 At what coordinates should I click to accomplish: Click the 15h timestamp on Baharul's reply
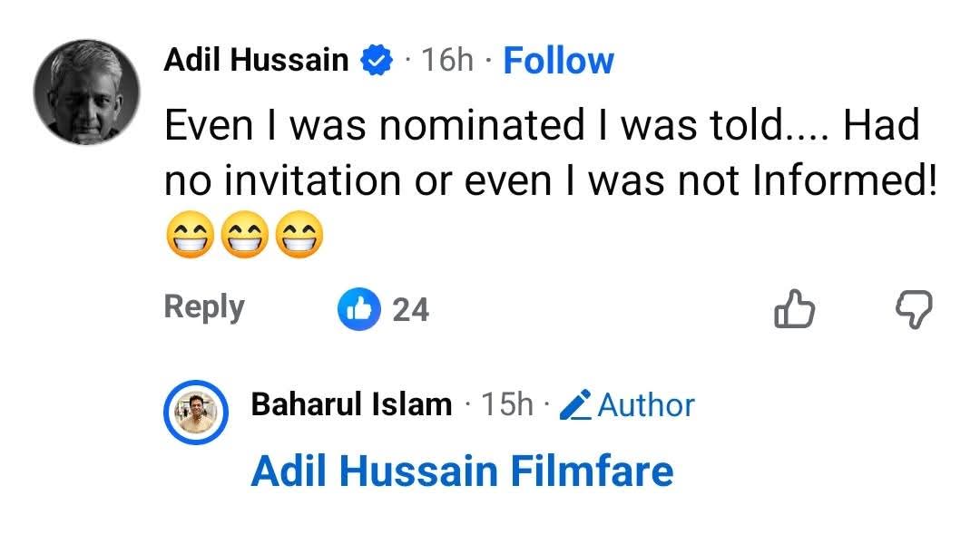(x=506, y=404)
